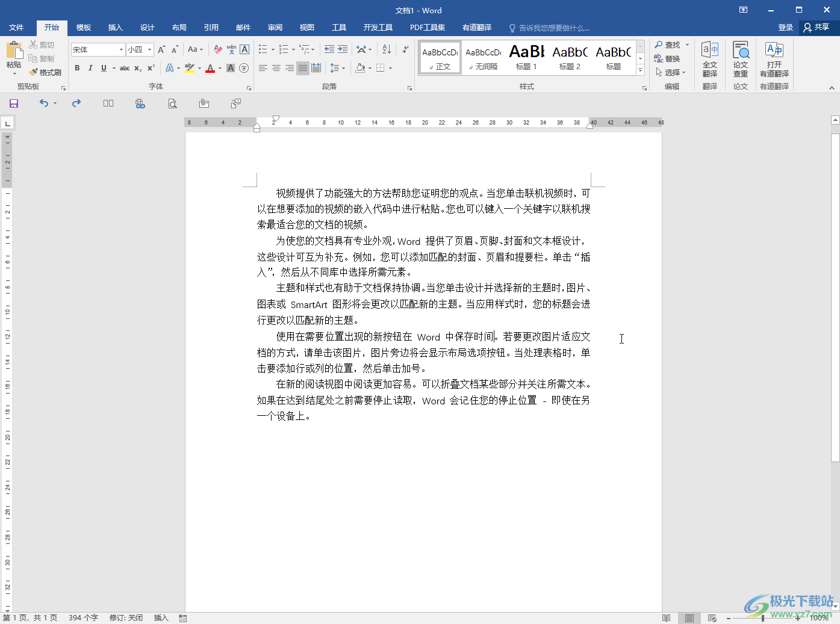Image resolution: width=840 pixels, height=624 pixels.
Task: Apply enclosed character (字) icon
Action: point(244,68)
